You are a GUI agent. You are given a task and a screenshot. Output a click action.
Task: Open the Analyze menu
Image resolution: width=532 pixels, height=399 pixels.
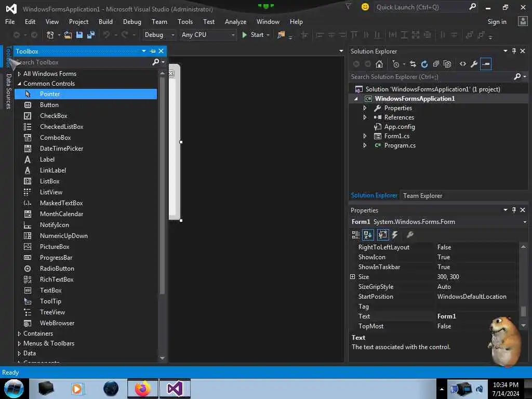pos(235,22)
